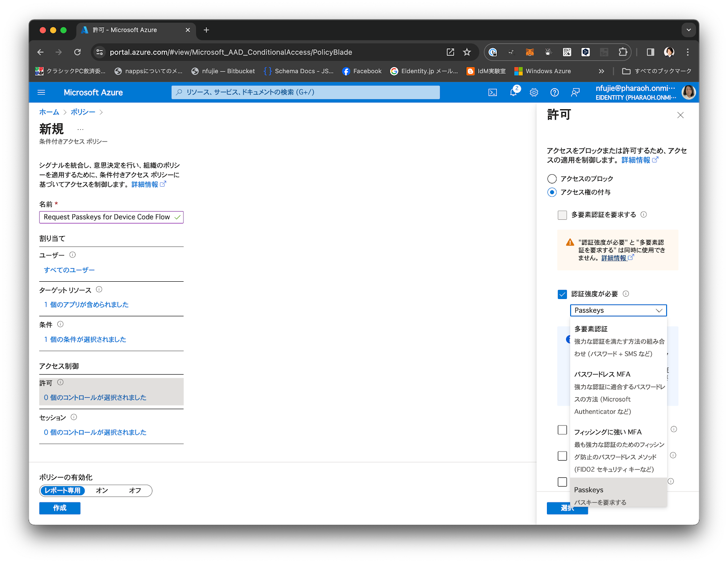Choose パスワードレス MFA from dropdown list
The width and height of the screenshot is (728, 563).
coord(619,392)
